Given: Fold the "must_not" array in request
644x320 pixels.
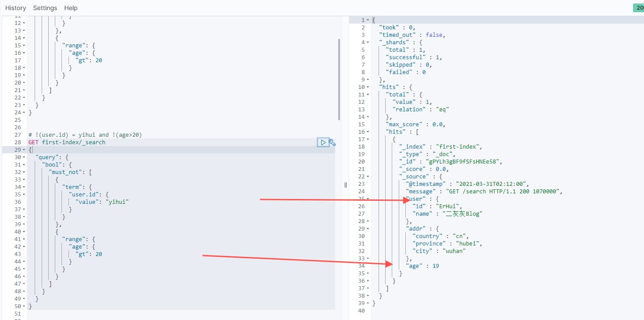Looking at the screenshot, I should 24,172.
